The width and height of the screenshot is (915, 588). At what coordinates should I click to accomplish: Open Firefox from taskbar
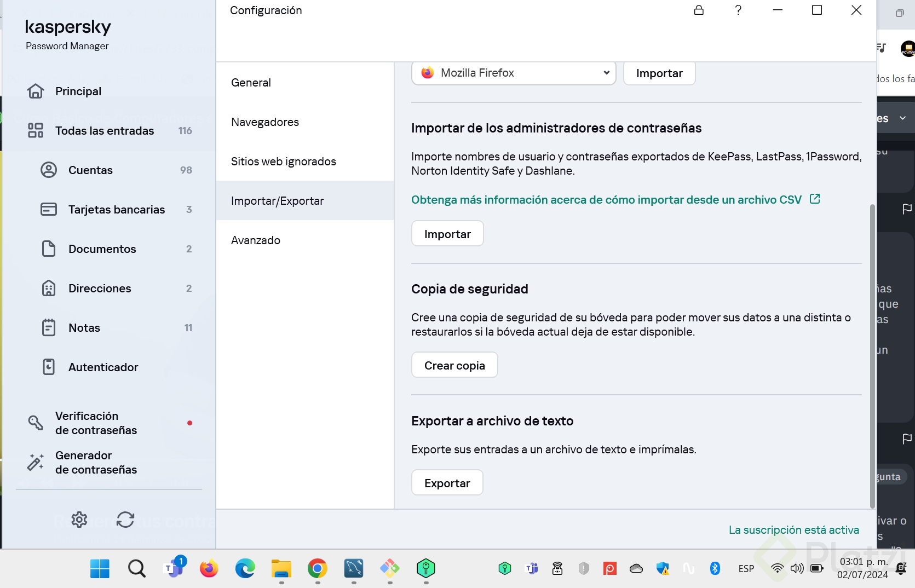[x=209, y=569]
